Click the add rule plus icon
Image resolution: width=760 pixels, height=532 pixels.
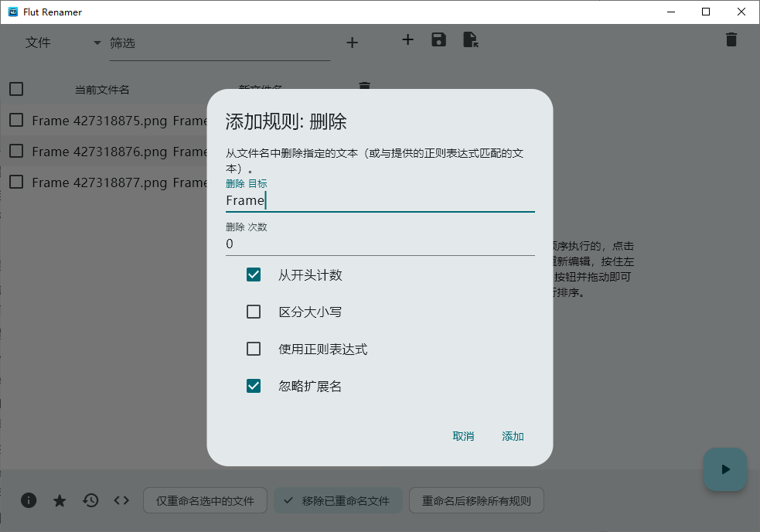[408, 39]
